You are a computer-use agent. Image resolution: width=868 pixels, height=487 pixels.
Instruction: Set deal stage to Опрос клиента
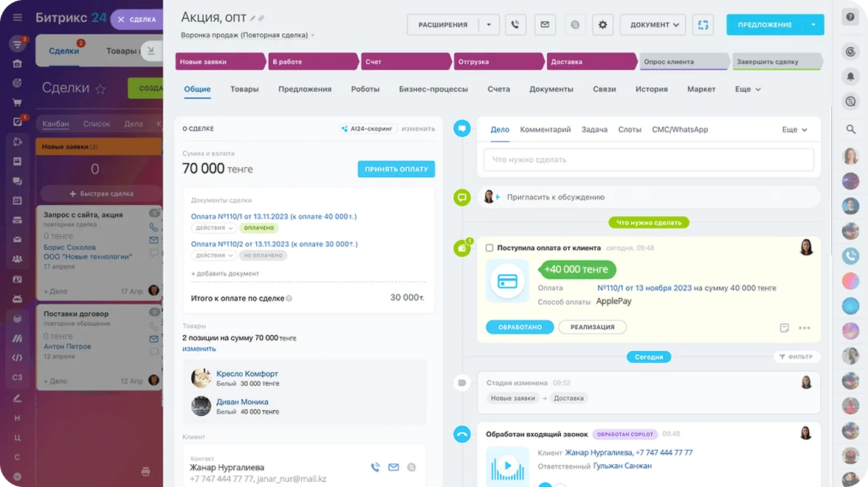tap(684, 61)
